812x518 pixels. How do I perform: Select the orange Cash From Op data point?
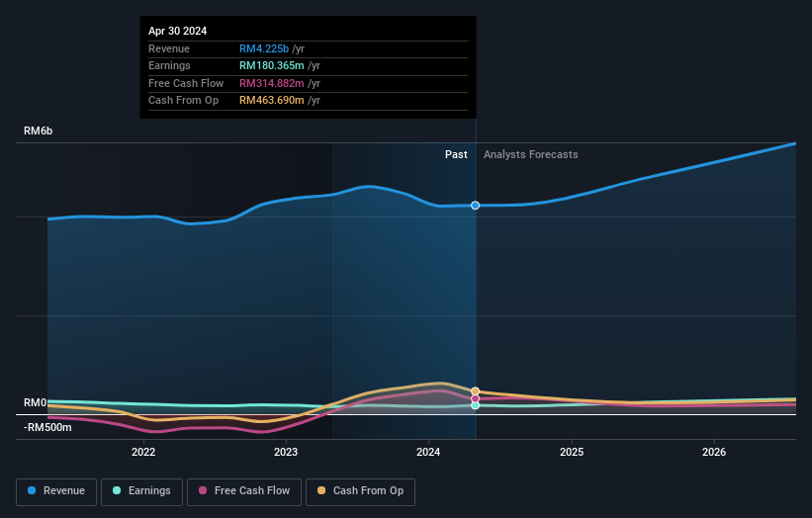point(475,391)
